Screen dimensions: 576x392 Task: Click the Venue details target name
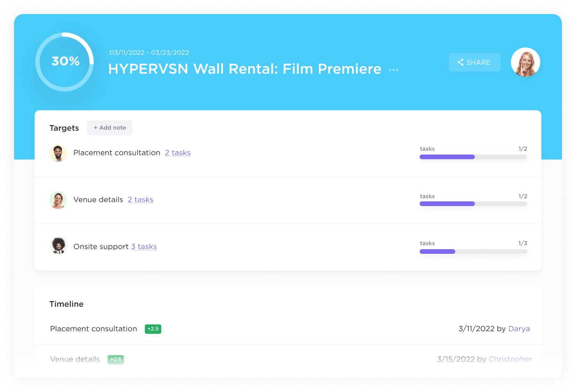pos(98,200)
